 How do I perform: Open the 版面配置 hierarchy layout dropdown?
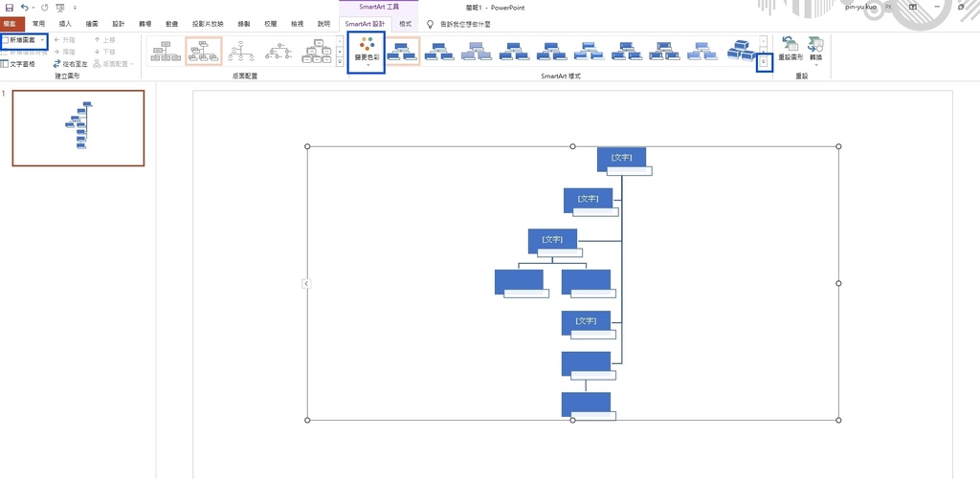(114, 64)
